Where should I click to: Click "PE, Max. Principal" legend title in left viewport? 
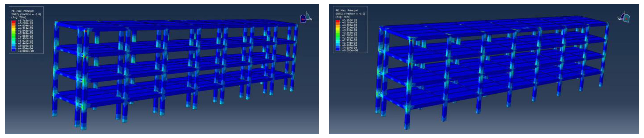[x=23, y=11]
